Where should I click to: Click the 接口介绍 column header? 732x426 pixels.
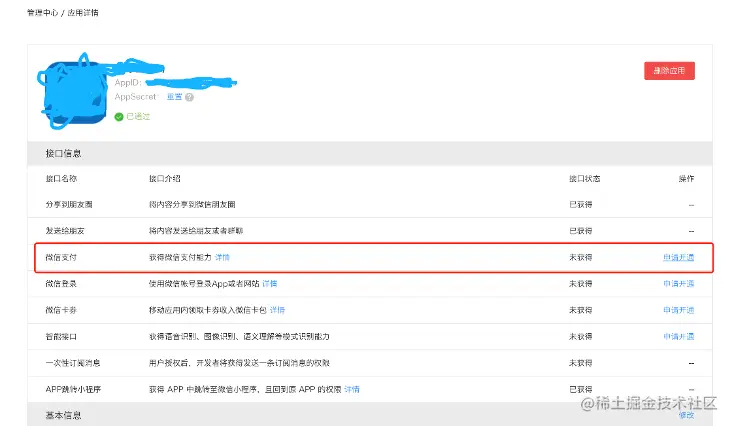pos(165,179)
